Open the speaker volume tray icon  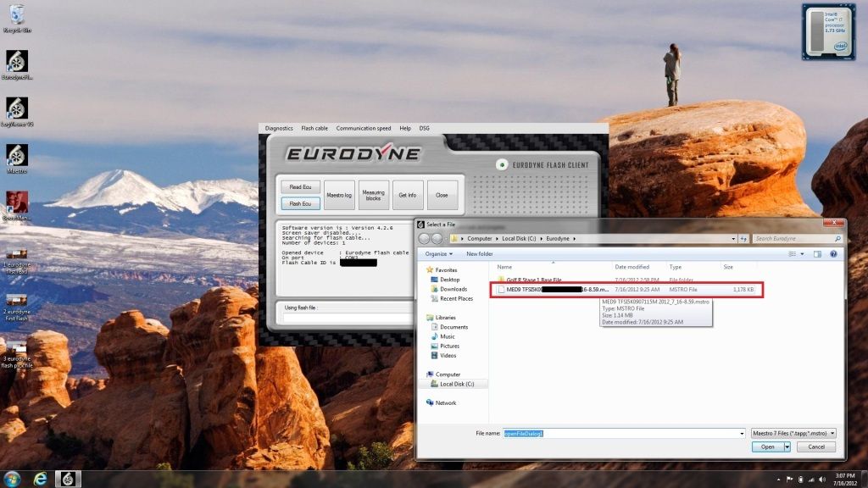[x=822, y=480]
